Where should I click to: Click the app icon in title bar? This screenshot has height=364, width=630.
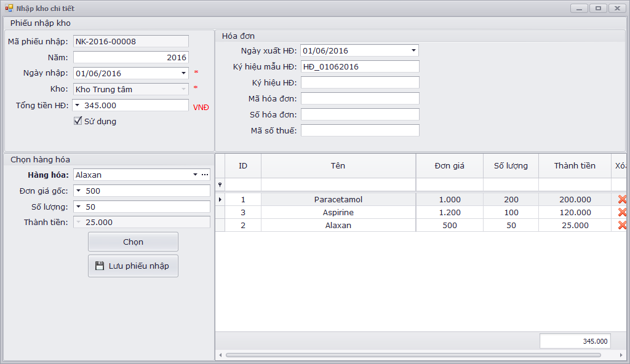tap(9, 9)
